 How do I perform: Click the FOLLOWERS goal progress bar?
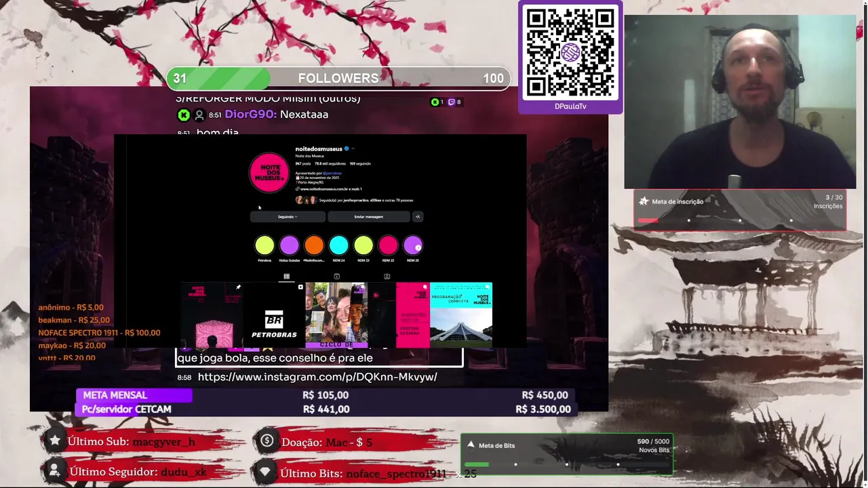pos(338,79)
